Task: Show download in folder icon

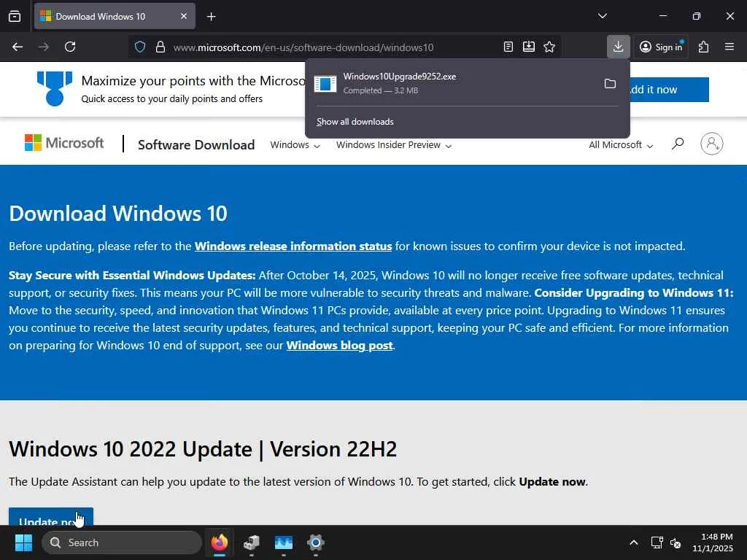Action: point(611,84)
